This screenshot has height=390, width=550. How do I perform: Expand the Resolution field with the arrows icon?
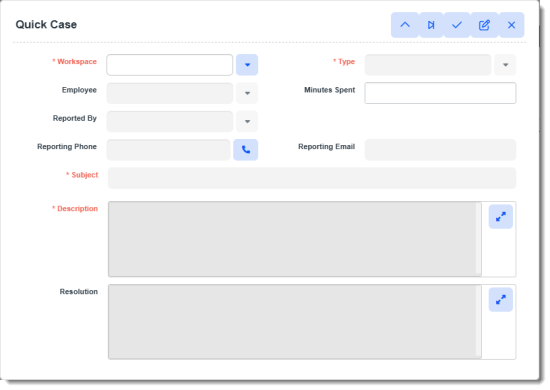pos(501,300)
